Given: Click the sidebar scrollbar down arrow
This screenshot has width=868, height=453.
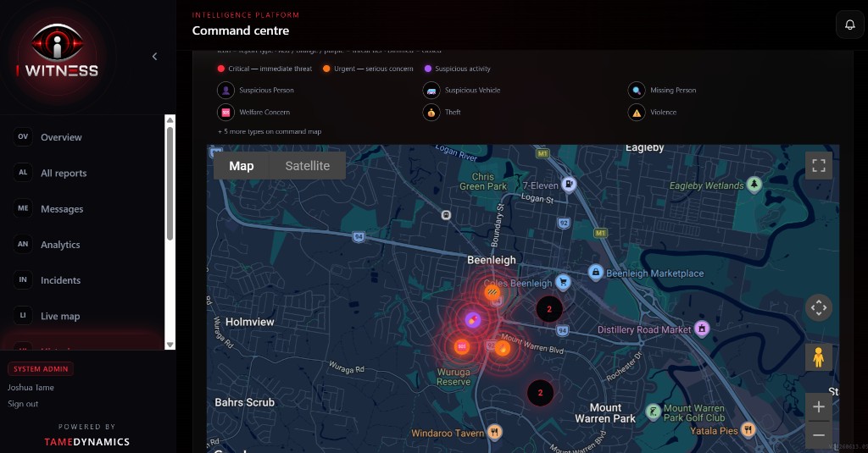Looking at the screenshot, I should pyautogui.click(x=170, y=345).
